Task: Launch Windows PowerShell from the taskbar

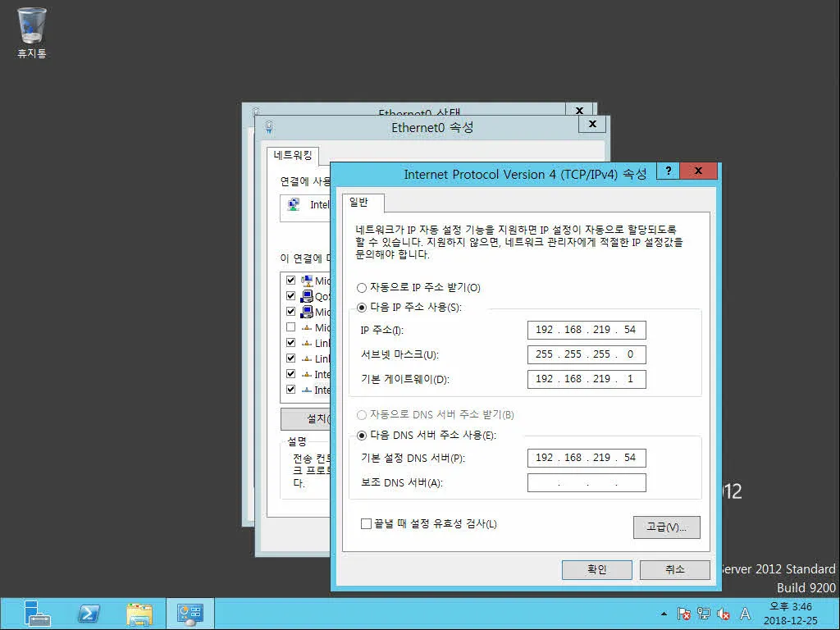Action: coord(89,613)
